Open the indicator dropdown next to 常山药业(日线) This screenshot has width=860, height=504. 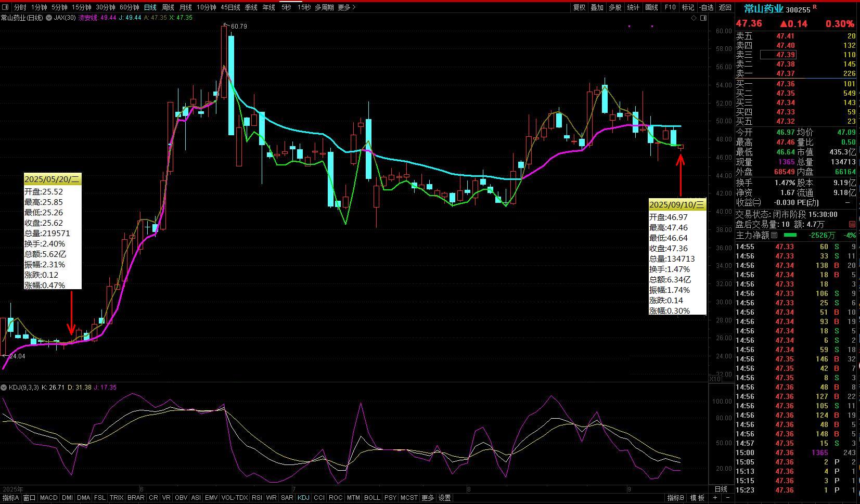[x=49, y=18]
